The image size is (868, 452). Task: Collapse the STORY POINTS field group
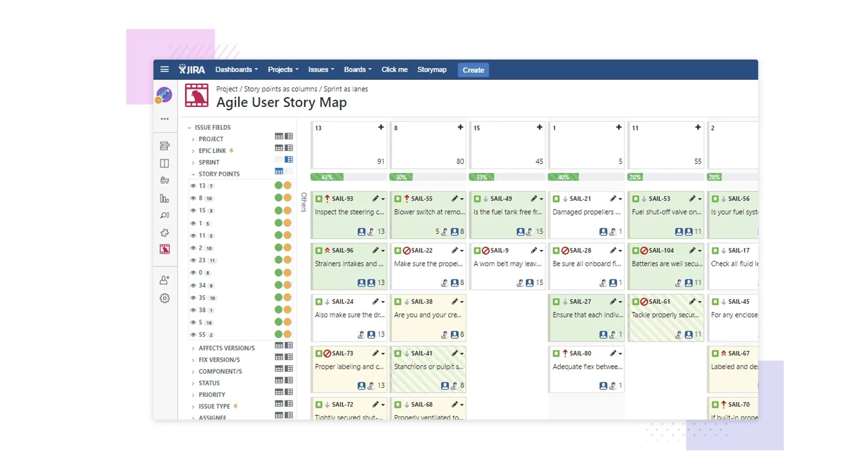pos(193,174)
